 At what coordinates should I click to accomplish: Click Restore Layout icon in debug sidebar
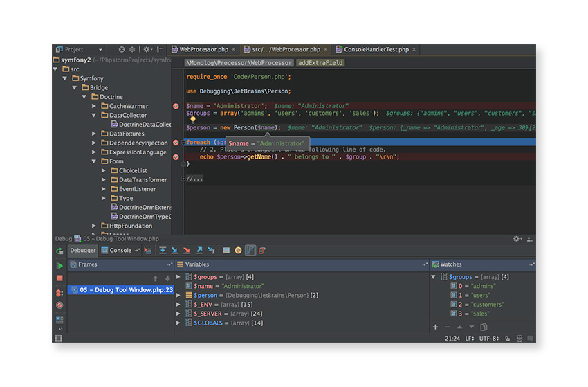tap(59, 320)
